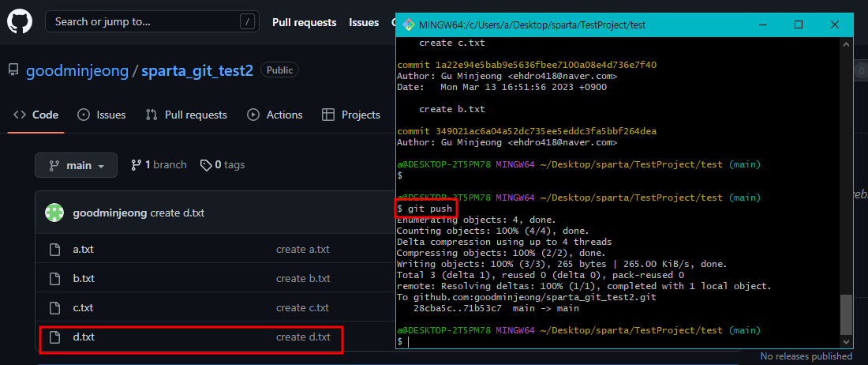The width and height of the screenshot is (868, 365).
Task: View the 1 branch link
Action: coord(159,165)
